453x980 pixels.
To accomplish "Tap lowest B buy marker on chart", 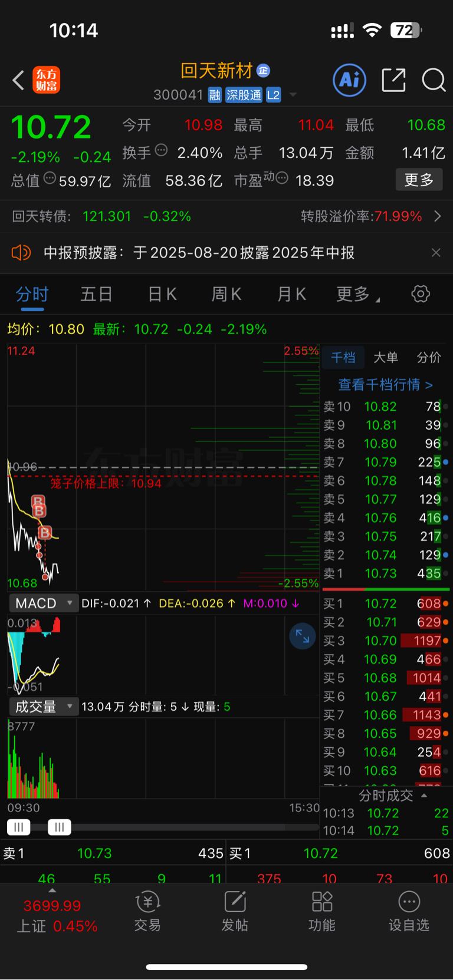I will 45,533.
